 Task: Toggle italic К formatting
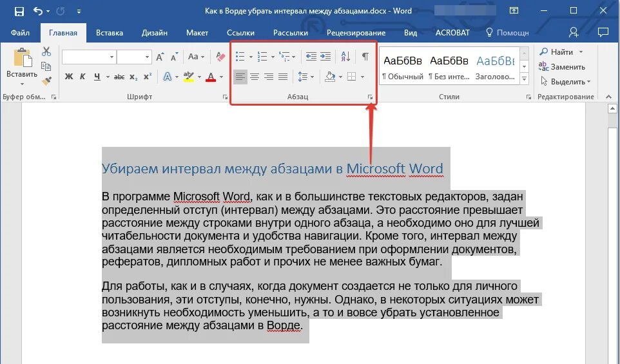pos(82,77)
